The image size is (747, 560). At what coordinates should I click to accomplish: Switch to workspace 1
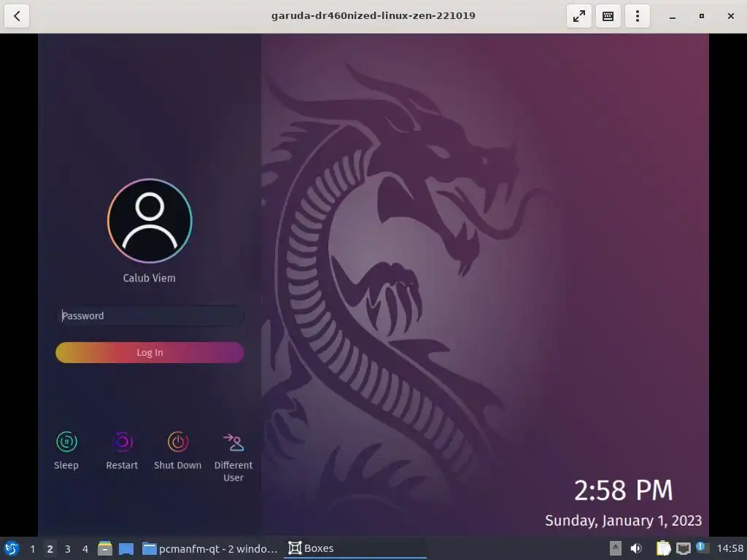(x=32, y=548)
